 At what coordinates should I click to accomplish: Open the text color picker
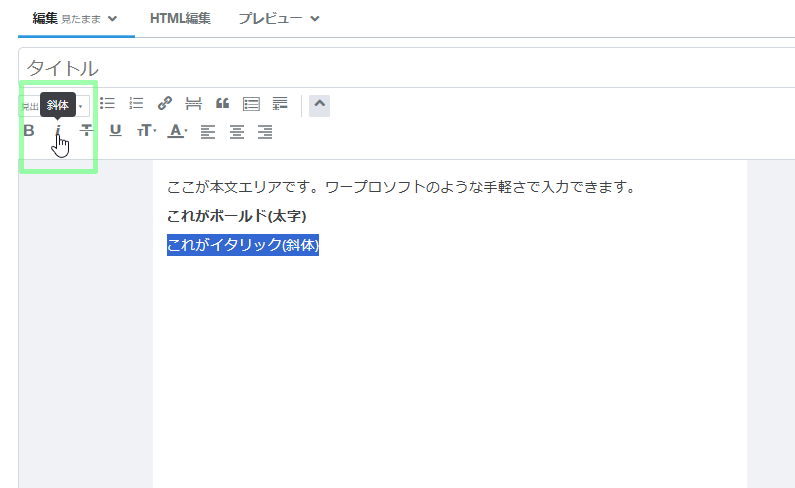pyautogui.click(x=177, y=131)
